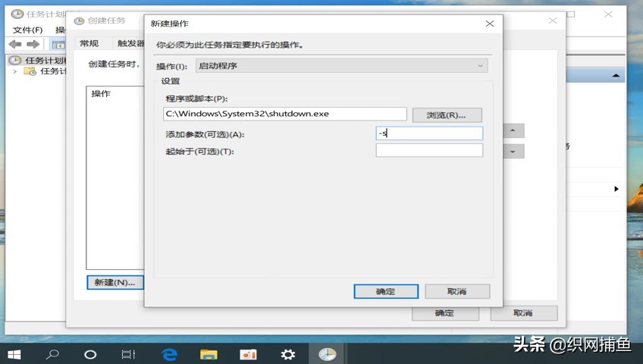
Task: Click the show/hide console tree toolbar icon
Action: point(58,44)
